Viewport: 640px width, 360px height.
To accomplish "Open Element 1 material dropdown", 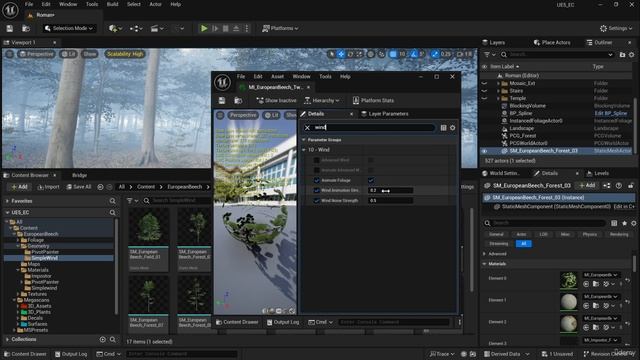I will [600, 296].
